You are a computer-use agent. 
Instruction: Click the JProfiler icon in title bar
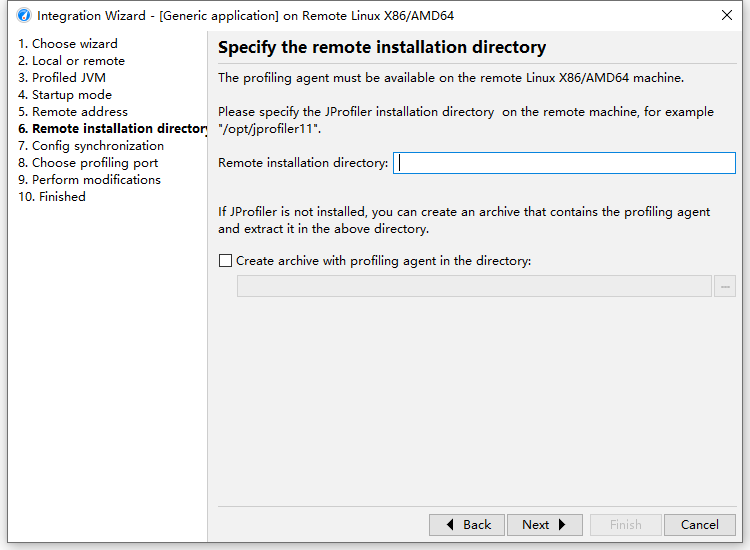click(x=24, y=16)
